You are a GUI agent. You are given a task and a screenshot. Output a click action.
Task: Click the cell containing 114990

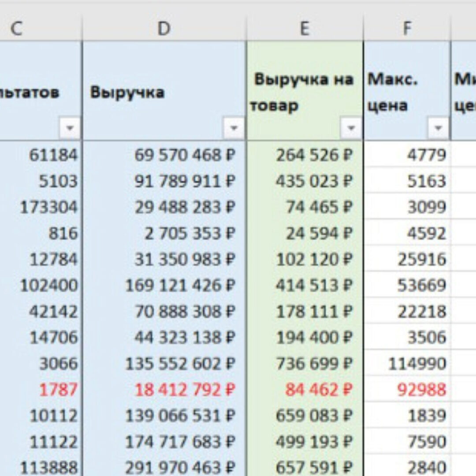coord(417,364)
